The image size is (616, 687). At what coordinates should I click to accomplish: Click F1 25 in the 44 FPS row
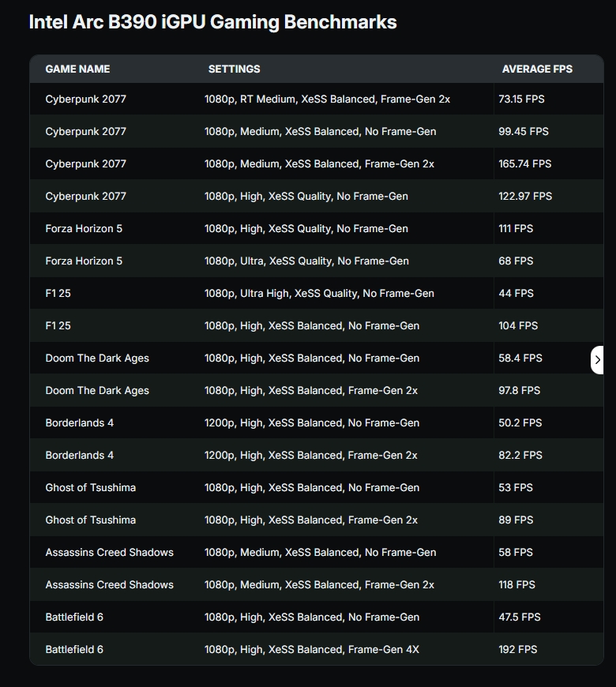coord(58,294)
